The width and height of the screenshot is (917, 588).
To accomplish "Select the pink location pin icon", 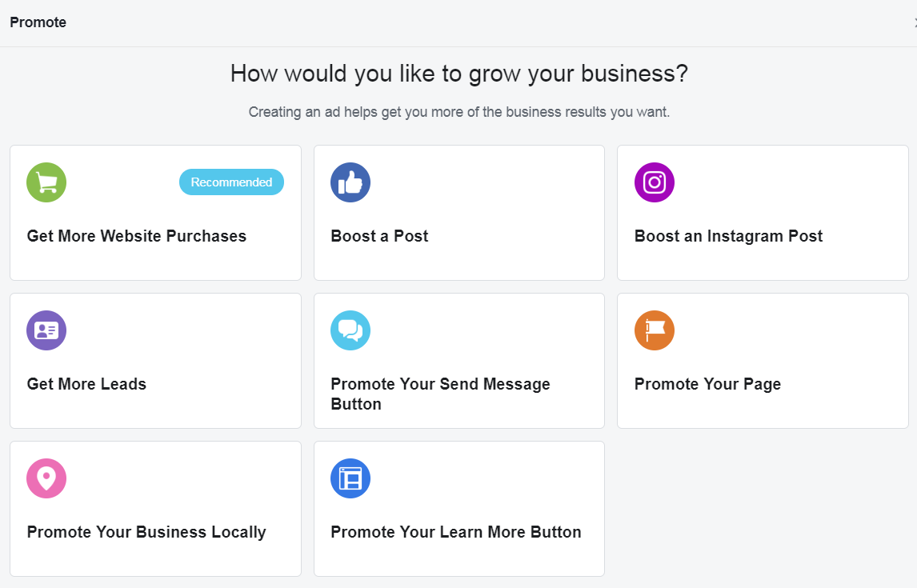I will click(46, 478).
